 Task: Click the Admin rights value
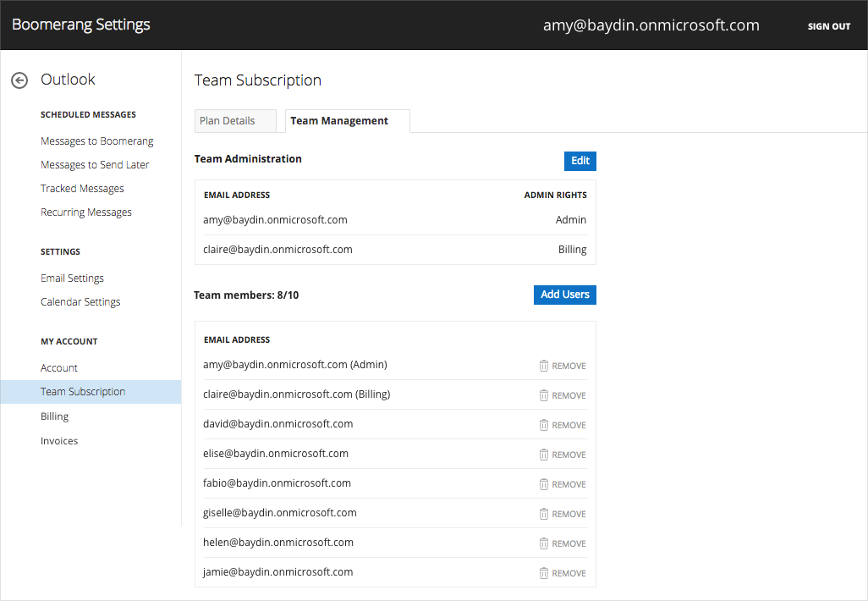pyautogui.click(x=571, y=220)
